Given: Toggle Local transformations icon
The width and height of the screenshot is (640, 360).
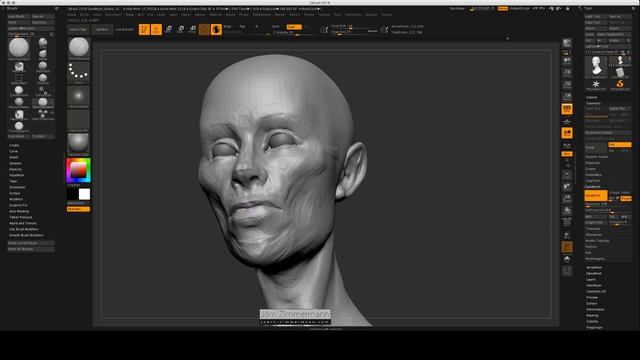Looking at the screenshot, I should 567,133.
